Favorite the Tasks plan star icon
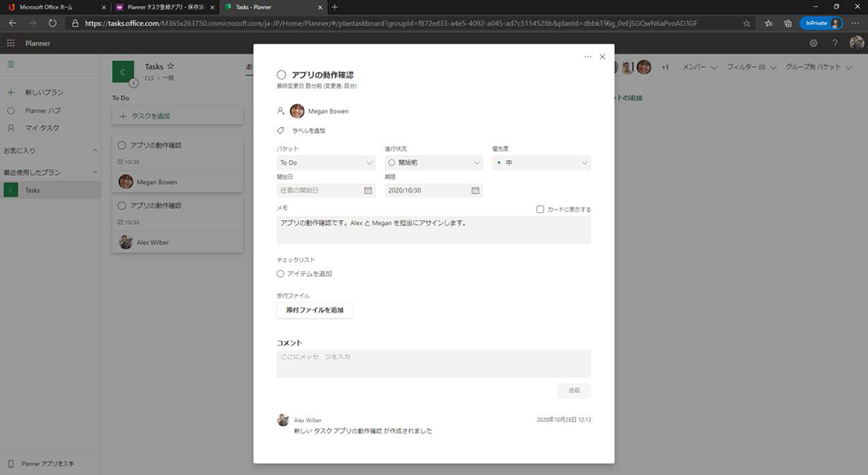868x475 pixels. (x=170, y=65)
